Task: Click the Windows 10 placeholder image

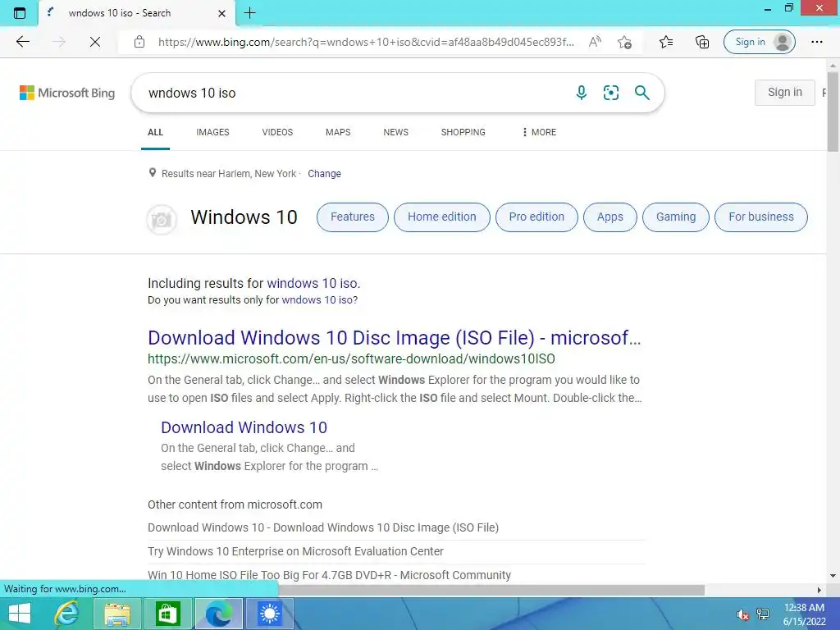Action: coord(162,219)
